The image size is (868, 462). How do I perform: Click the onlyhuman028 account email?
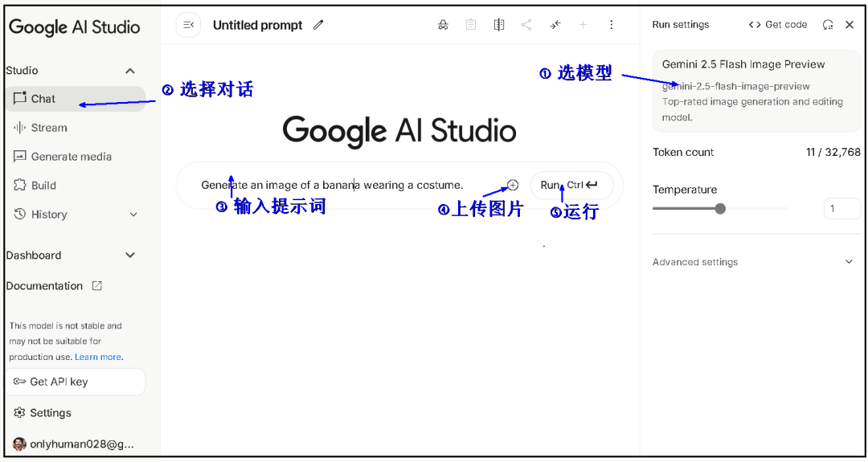pos(82,444)
